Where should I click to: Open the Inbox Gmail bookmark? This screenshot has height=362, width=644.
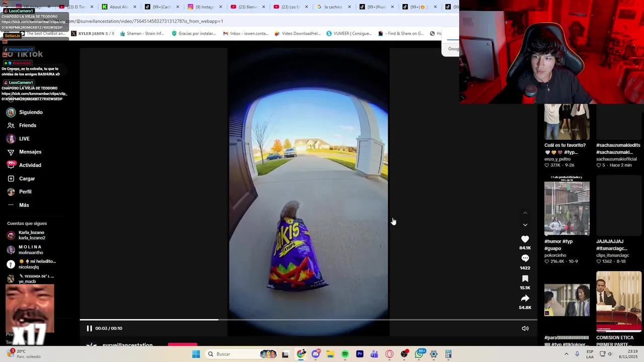[246, 34]
